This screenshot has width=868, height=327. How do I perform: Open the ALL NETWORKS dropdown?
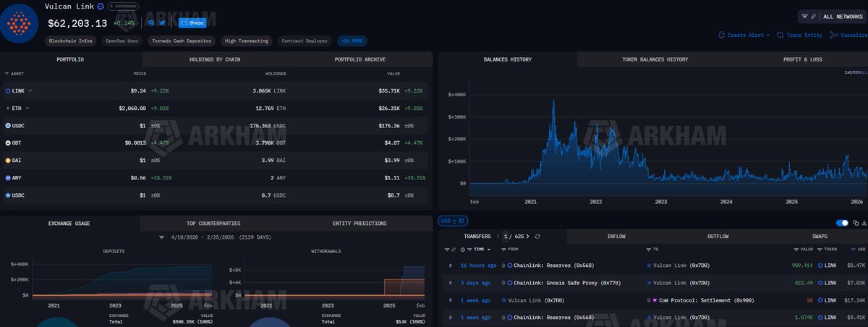[843, 16]
